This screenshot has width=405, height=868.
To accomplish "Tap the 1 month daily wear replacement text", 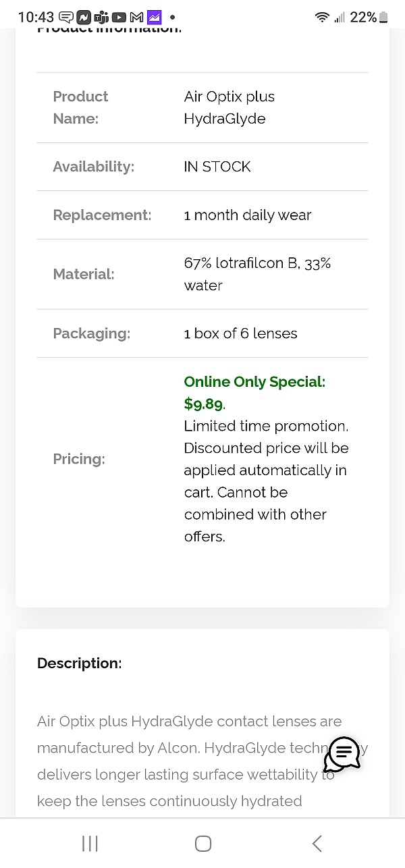I will (247, 215).
